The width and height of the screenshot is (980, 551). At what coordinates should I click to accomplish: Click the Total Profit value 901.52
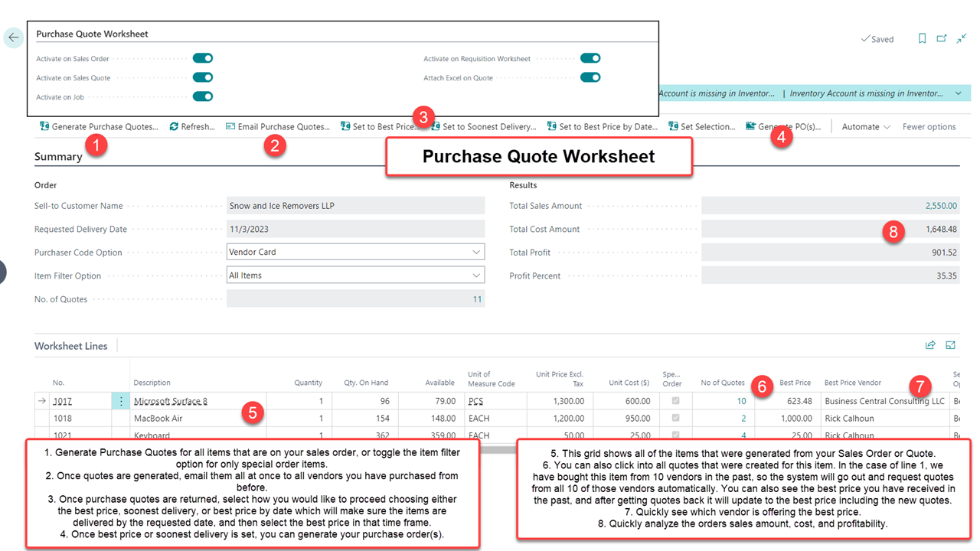pos(943,252)
